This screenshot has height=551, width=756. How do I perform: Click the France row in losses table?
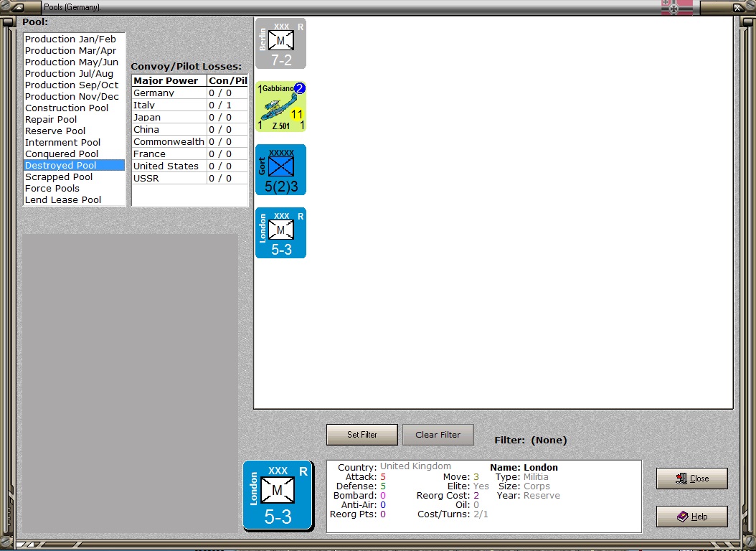(190, 154)
